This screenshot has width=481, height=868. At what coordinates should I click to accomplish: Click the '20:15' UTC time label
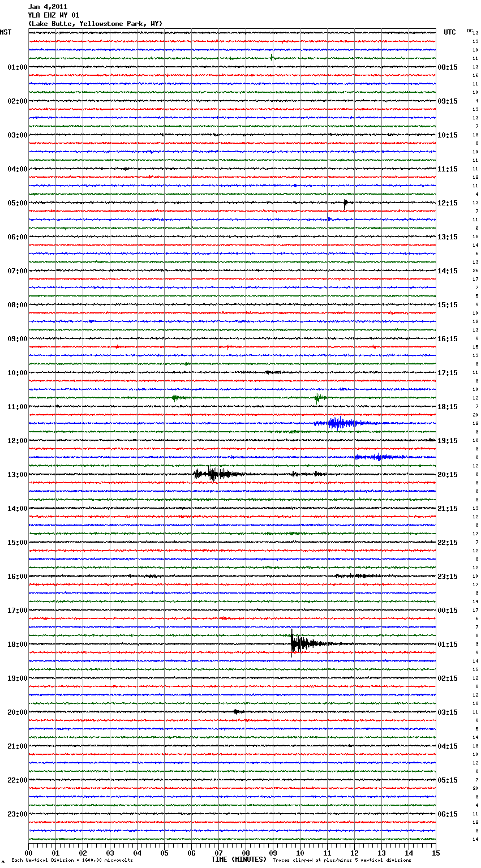tap(448, 475)
